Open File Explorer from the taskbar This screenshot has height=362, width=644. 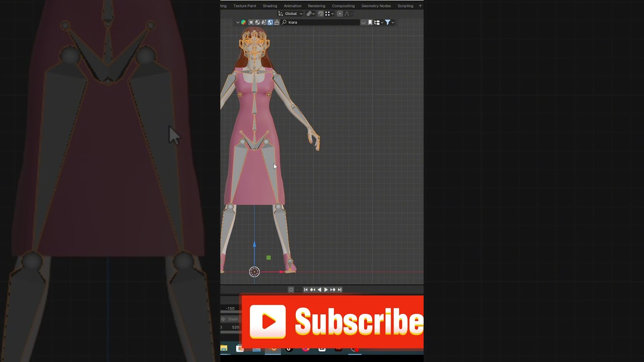(224, 348)
